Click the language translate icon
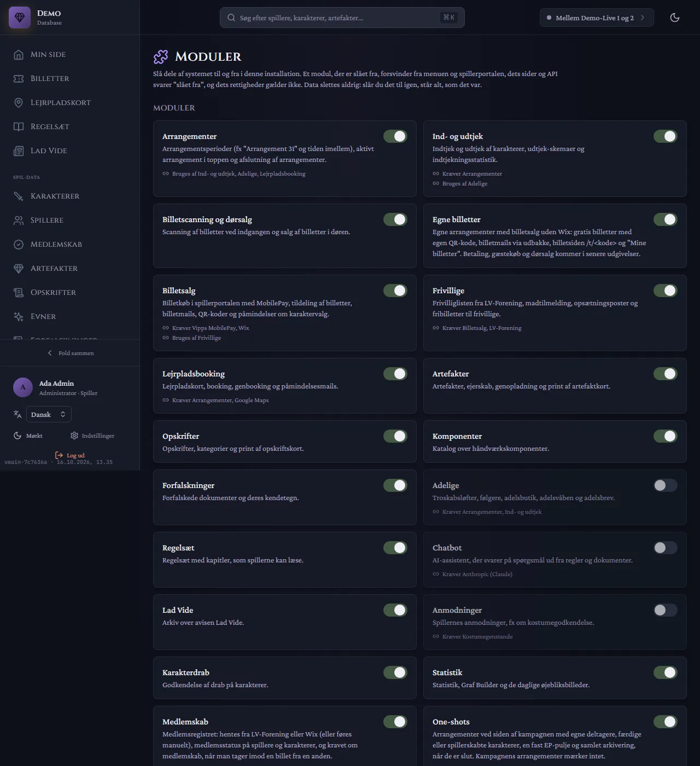 tap(17, 414)
